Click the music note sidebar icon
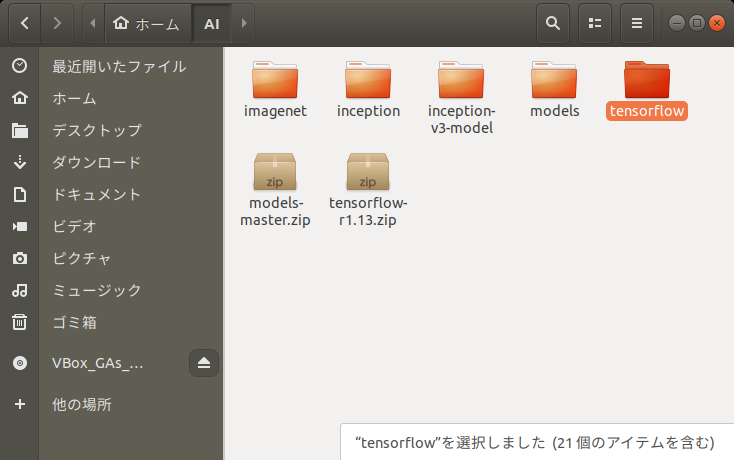This screenshot has height=460, width=734. (x=20, y=291)
